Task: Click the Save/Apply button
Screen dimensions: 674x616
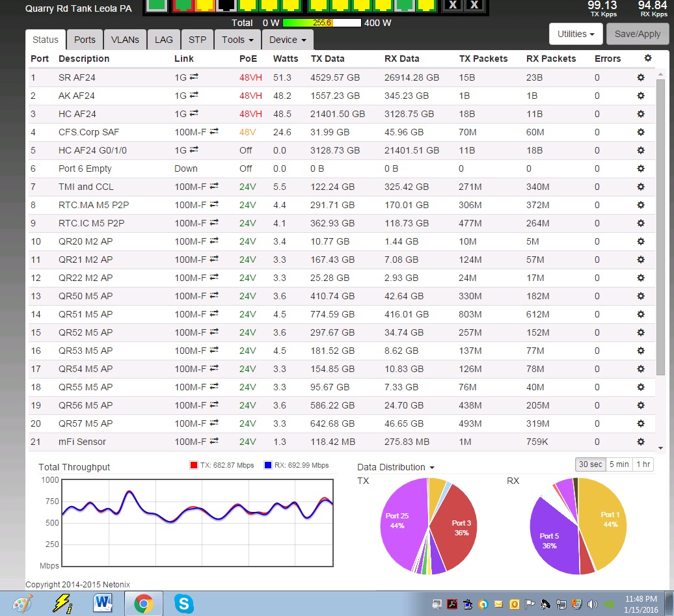Action: [x=637, y=34]
